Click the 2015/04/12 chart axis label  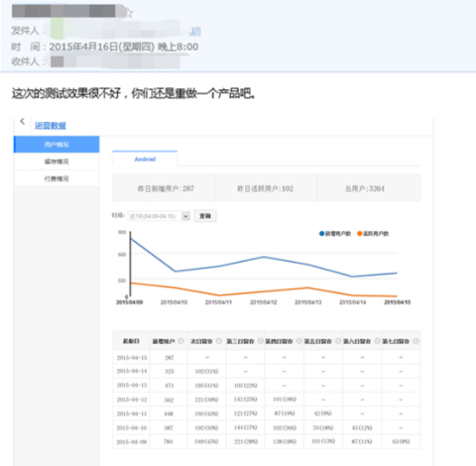tap(263, 303)
